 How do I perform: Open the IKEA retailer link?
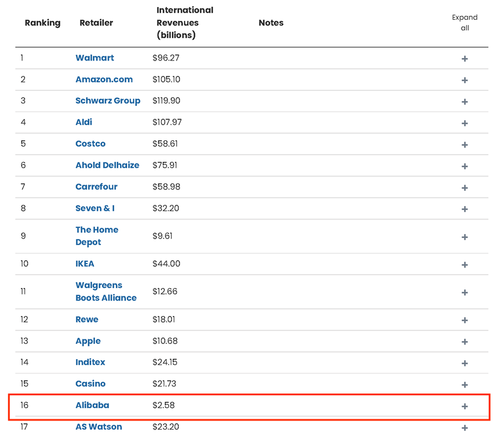84,264
